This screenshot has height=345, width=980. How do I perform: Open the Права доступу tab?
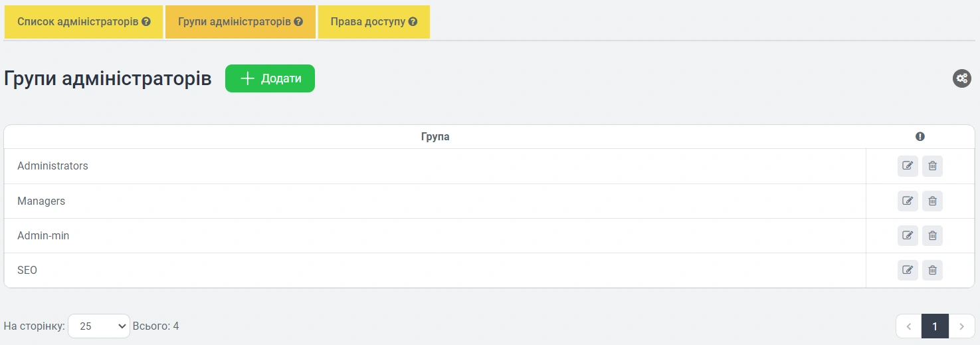click(367, 22)
